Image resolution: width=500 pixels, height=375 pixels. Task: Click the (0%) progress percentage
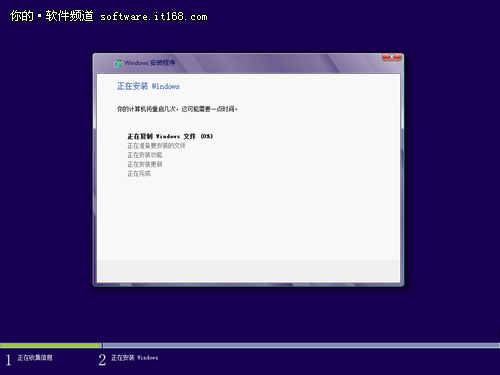(207, 136)
